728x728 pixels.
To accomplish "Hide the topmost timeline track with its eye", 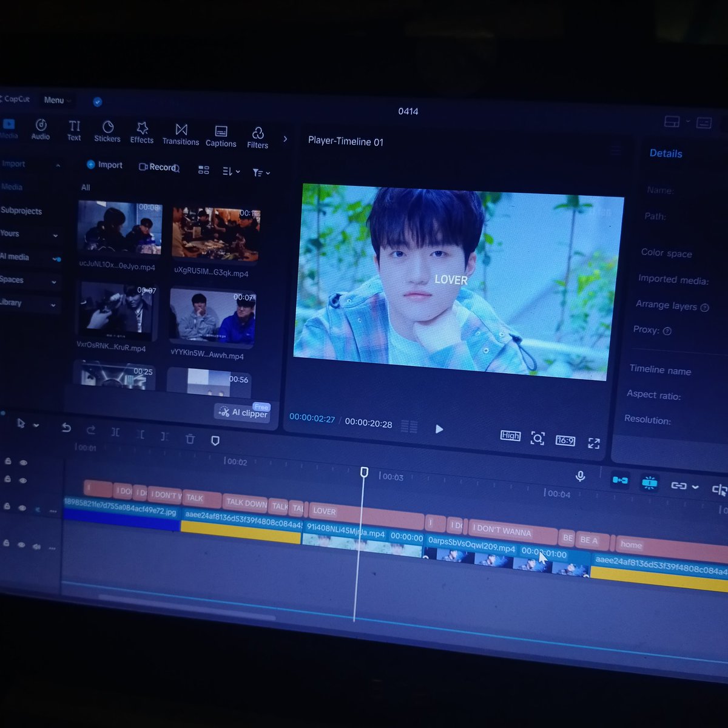I will pyautogui.click(x=23, y=462).
